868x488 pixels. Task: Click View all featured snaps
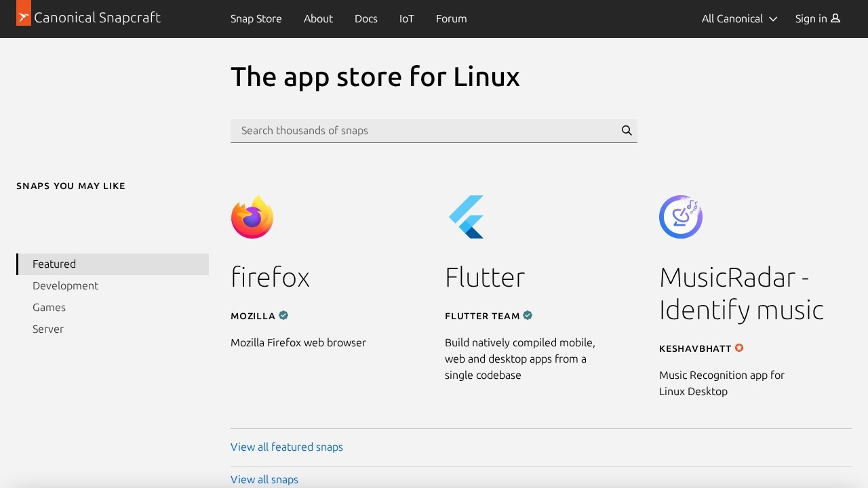pyautogui.click(x=287, y=447)
